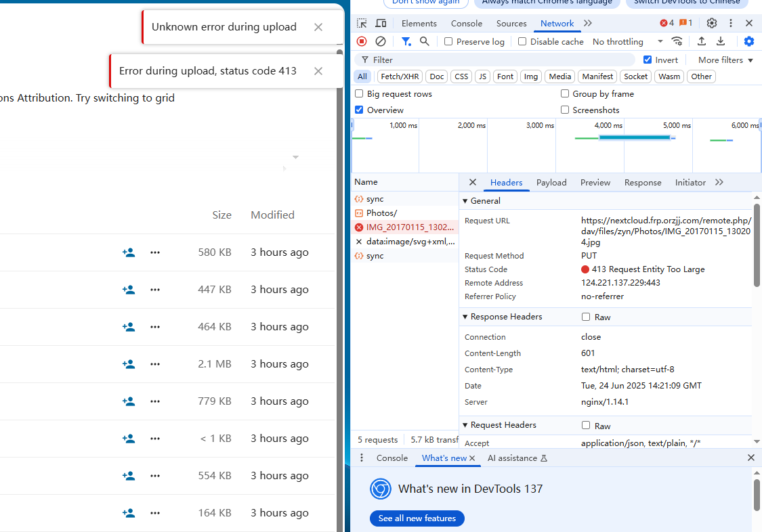Open the Payload tab
The width and height of the screenshot is (762, 532).
point(551,182)
